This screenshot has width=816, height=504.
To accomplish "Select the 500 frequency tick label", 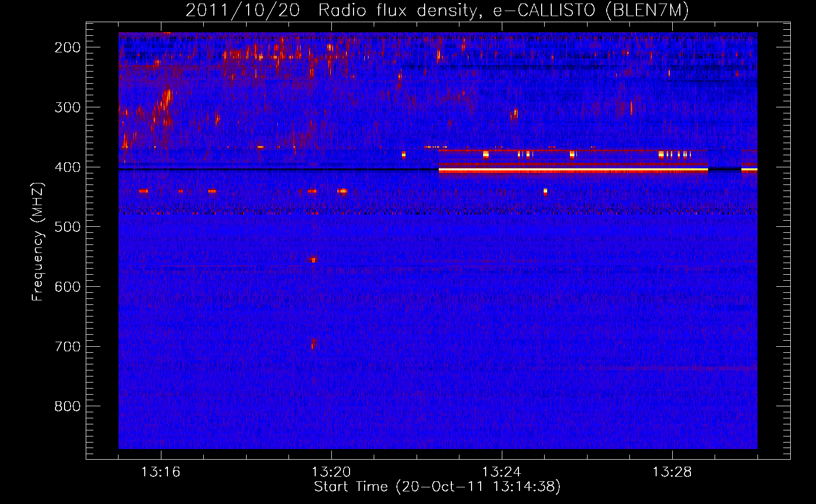I will click(x=67, y=227).
